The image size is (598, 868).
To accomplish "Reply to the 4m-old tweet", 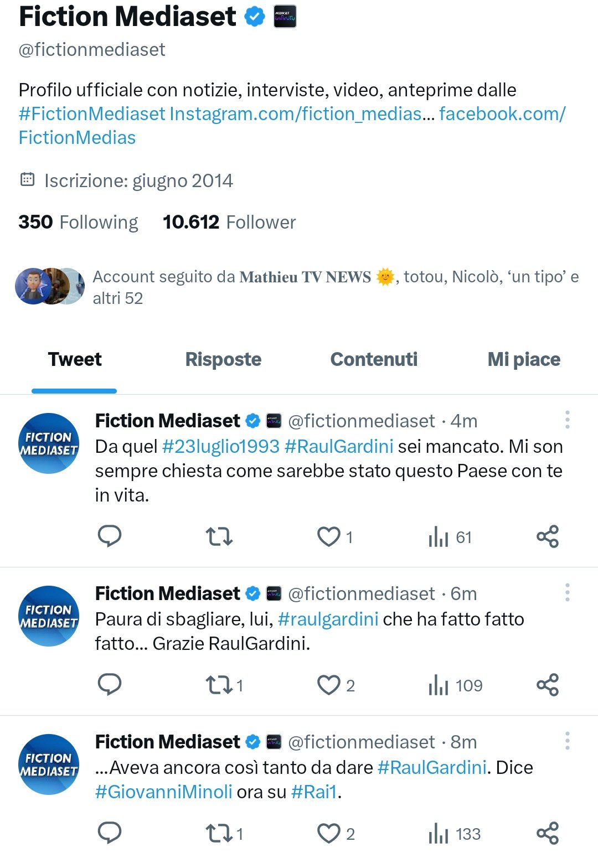I will [x=110, y=536].
